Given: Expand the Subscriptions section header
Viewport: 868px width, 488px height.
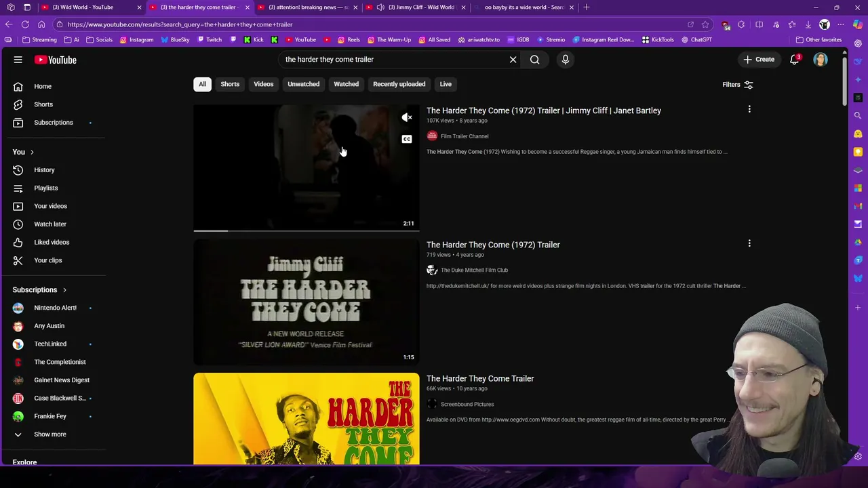Looking at the screenshot, I should 39,290.
